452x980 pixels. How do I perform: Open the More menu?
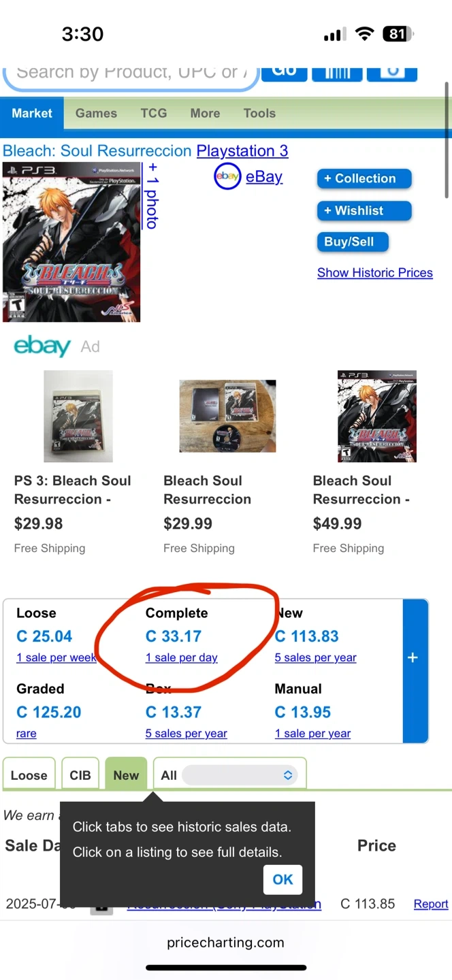click(205, 114)
